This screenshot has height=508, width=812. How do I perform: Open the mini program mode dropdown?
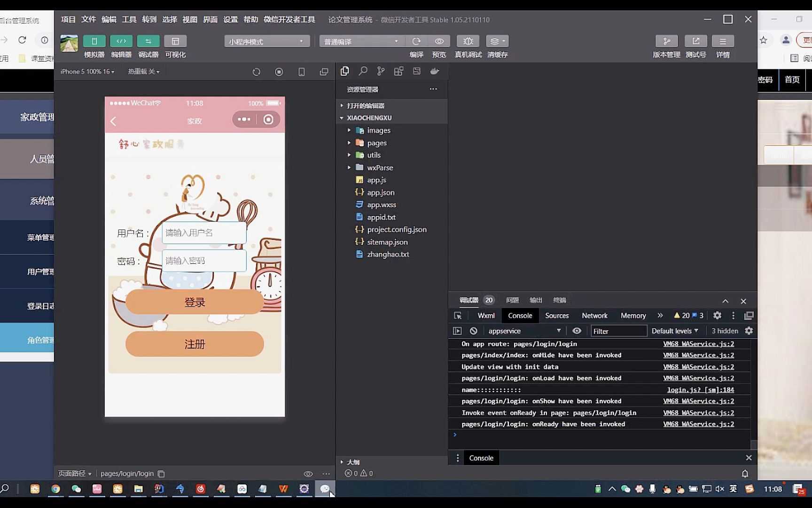click(x=266, y=41)
